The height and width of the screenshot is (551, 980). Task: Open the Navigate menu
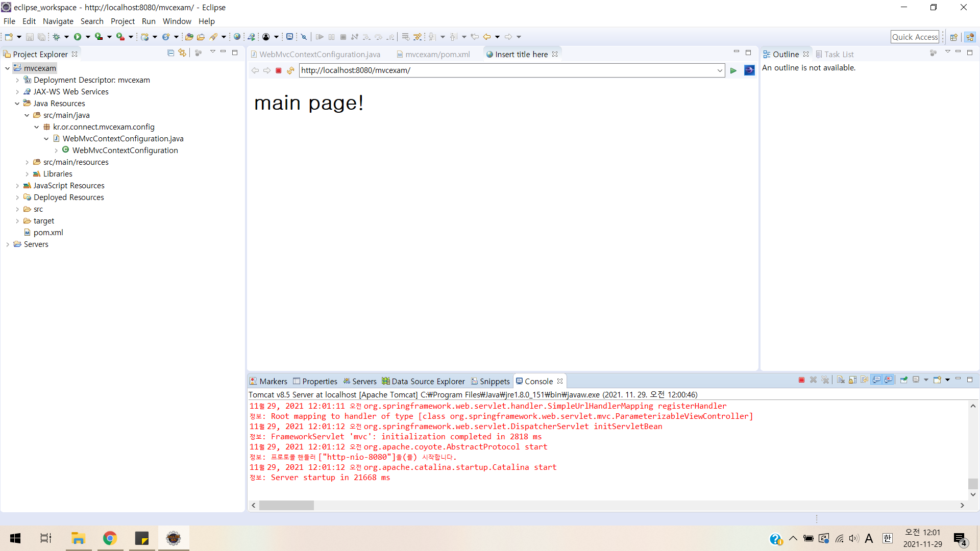point(58,21)
